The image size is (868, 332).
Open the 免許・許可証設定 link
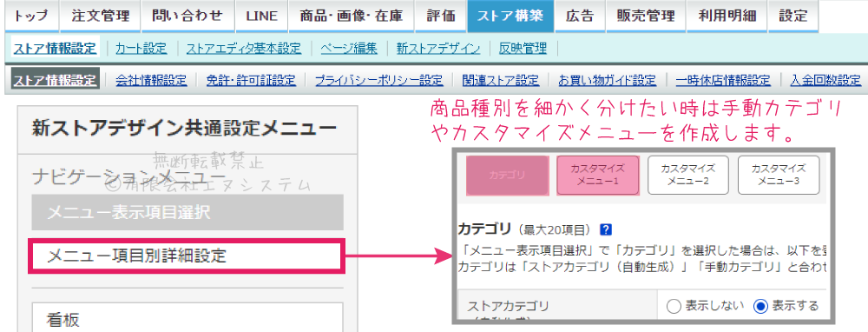point(252,80)
